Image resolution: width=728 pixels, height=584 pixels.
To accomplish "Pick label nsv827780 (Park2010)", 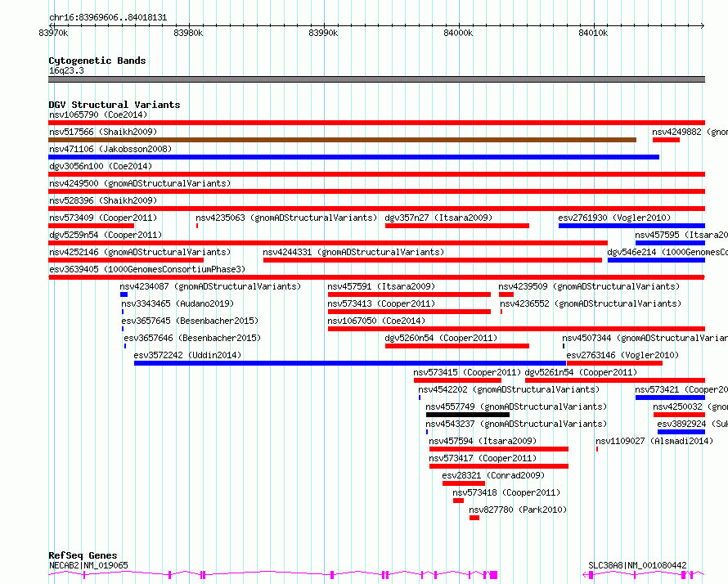I will [518, 510].
